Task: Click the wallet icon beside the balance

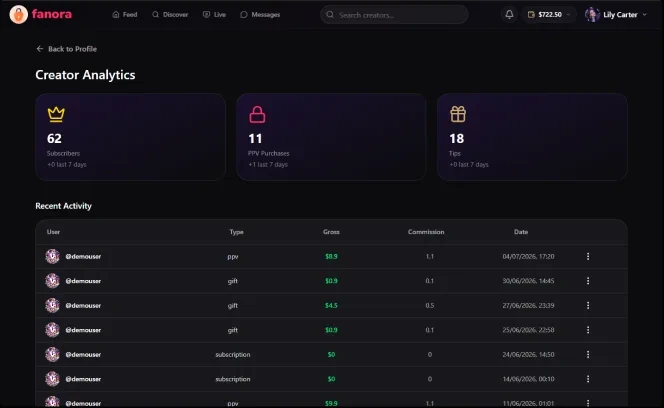Action: 531,14
